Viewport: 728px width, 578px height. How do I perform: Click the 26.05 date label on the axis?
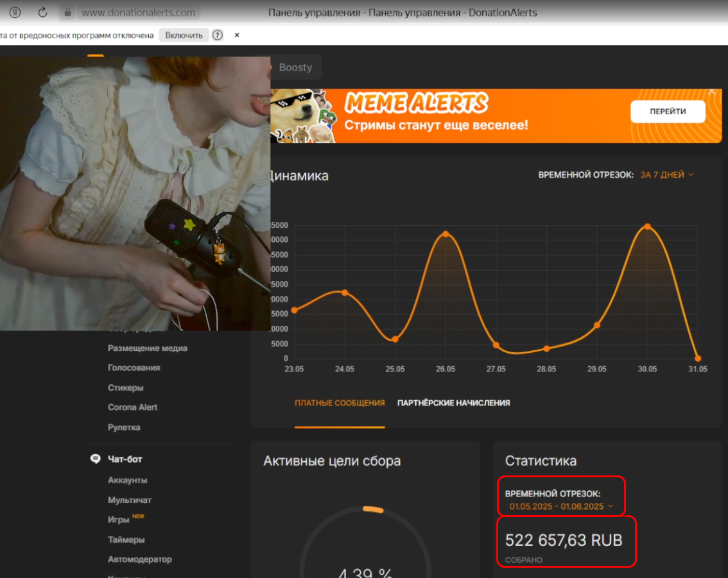coord(446,370)
